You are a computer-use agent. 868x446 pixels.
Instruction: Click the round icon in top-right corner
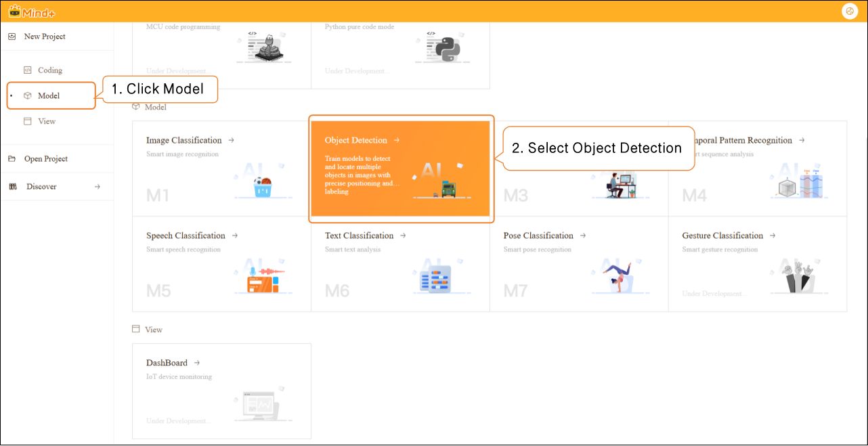click(x=849, y=11)
